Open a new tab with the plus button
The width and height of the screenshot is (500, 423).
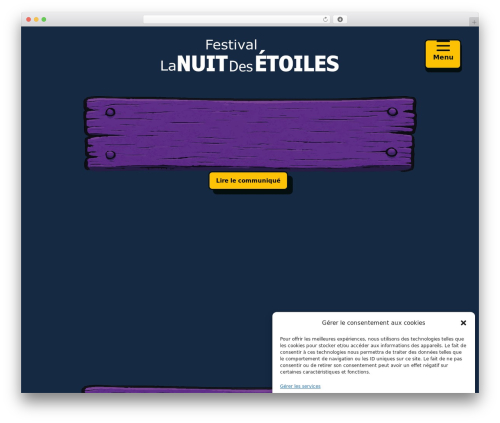point(474,22)
